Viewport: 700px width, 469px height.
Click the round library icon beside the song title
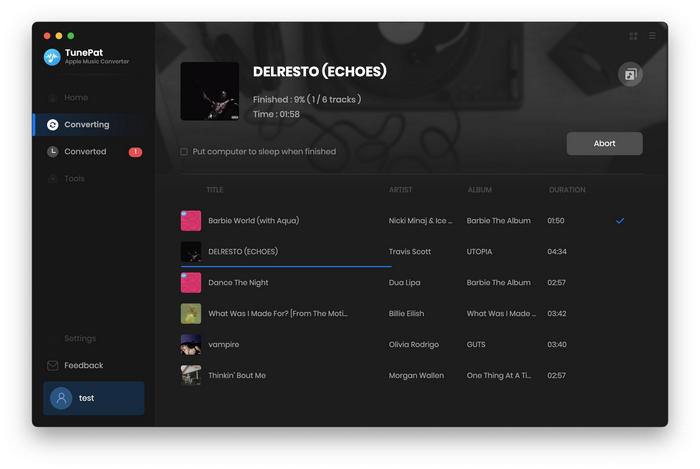630,75
